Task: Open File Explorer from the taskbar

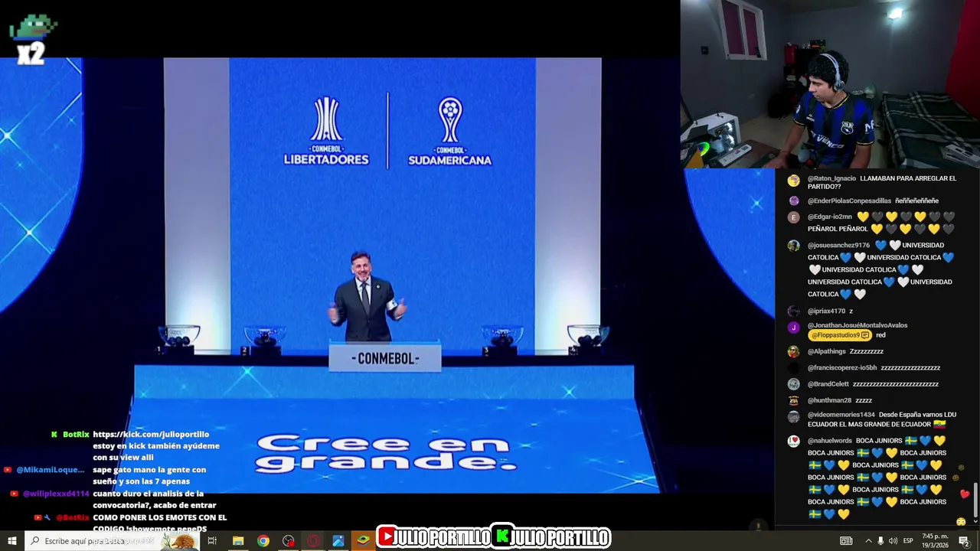Action: point(238,541)
